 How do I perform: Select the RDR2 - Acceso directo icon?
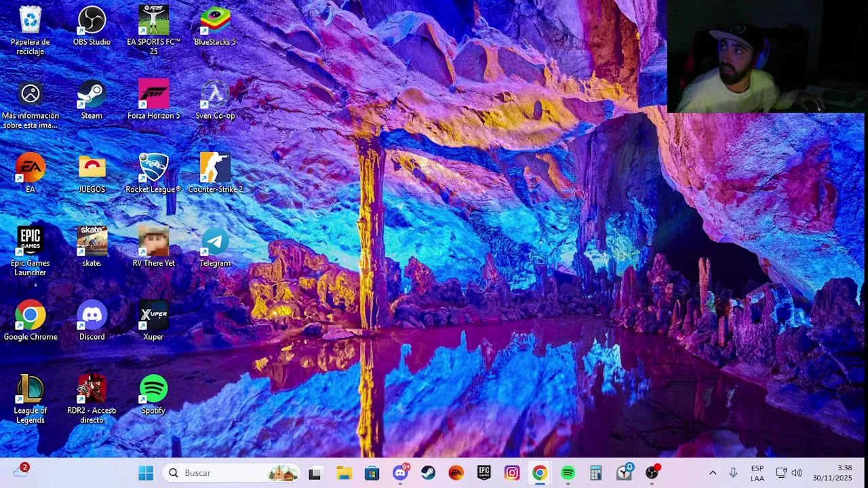(x=92, y=400)
